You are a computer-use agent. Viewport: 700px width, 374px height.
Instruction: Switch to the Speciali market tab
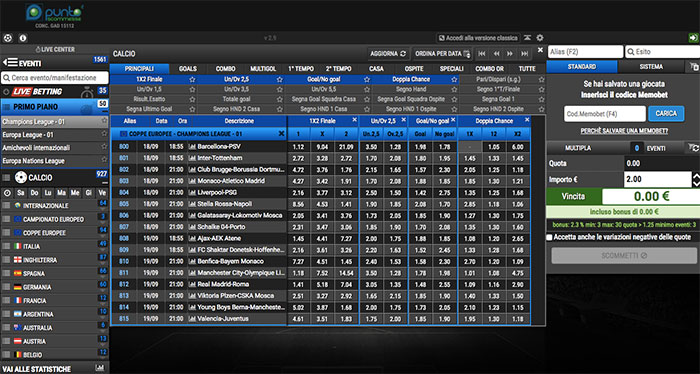[451, 69]
